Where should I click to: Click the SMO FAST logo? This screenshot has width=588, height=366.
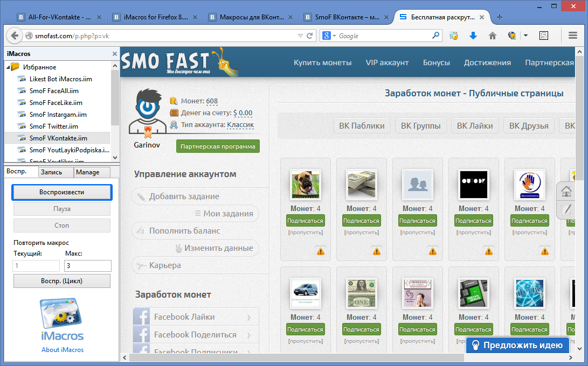179,62
